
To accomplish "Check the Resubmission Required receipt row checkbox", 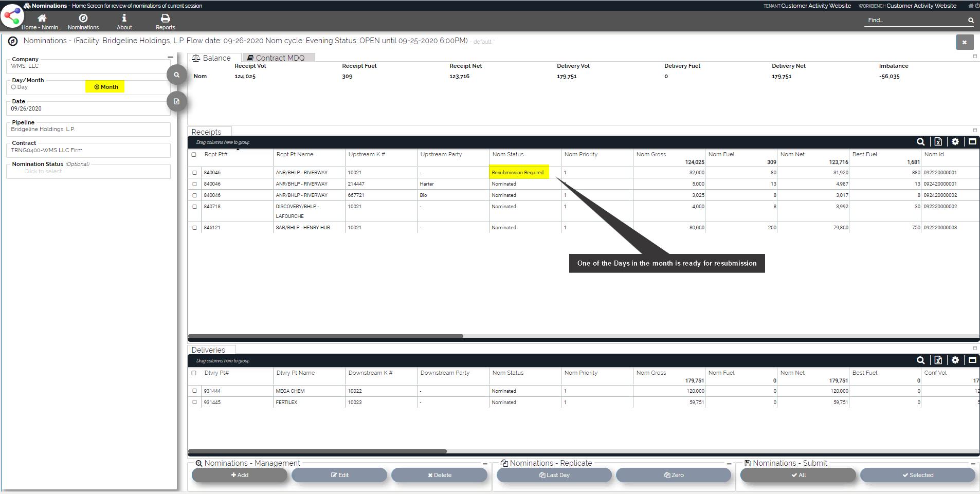I will point(194,173).
